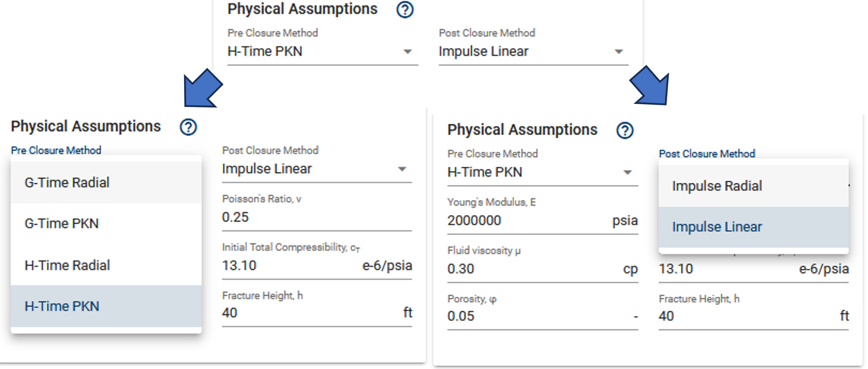The width and height of the screenshot is (868, 369).
Task: Open top panel's H-Time PKN dropdown
Action: coord(323,52)
